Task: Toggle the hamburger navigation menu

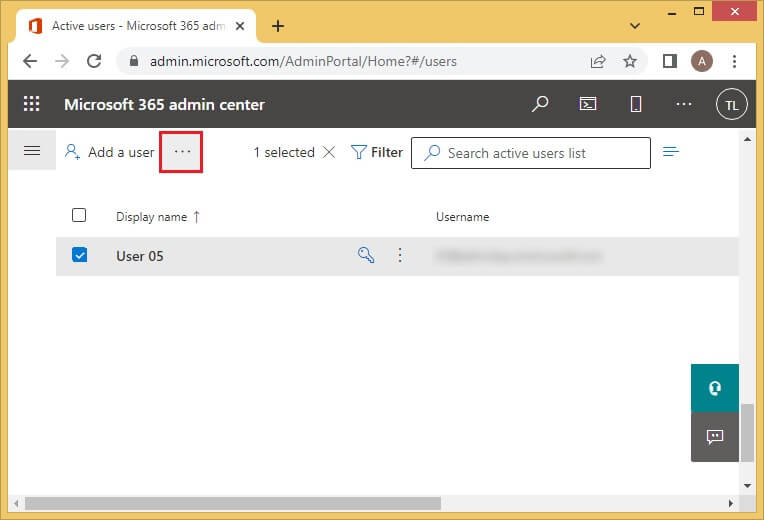Action: (x=32, y=151)
